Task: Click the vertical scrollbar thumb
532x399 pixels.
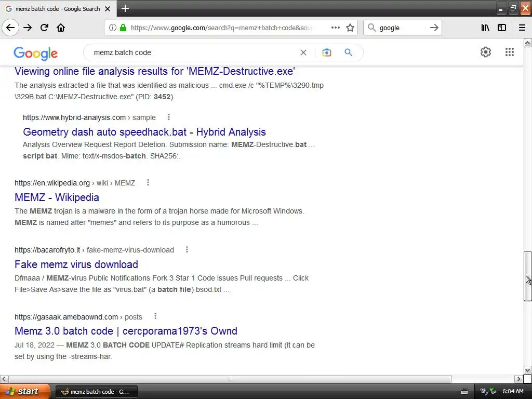Action: [x=527, y=276]
